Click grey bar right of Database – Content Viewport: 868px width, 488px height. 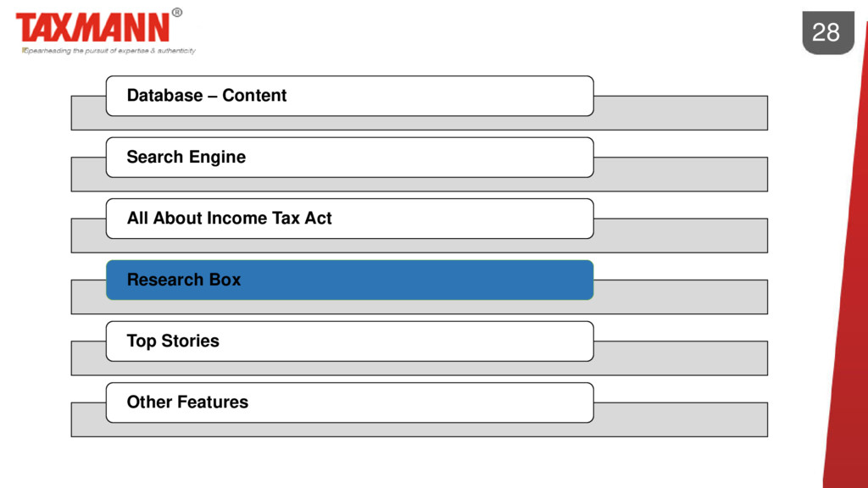point(681,113)
